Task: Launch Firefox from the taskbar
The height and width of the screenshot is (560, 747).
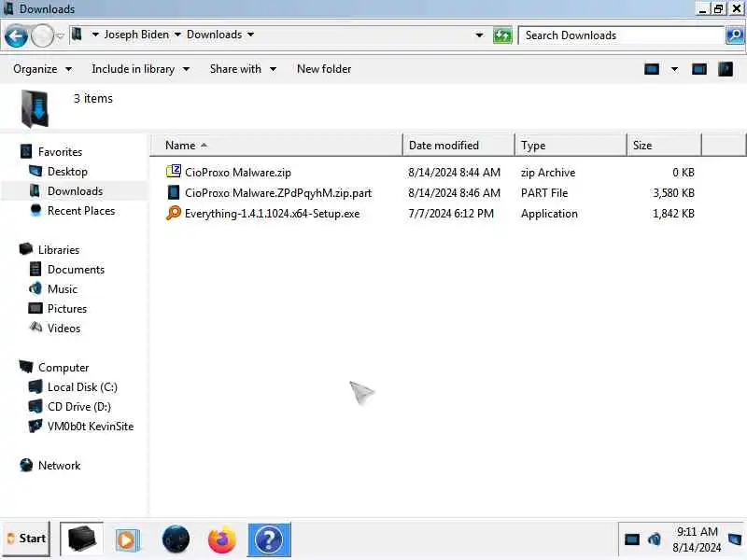Action: pos(222,539)
